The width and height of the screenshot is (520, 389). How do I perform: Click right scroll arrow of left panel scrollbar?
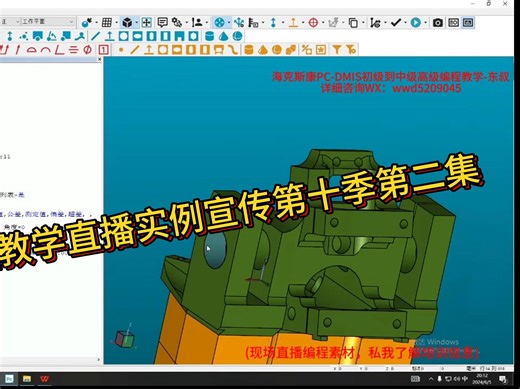[98, 359]
